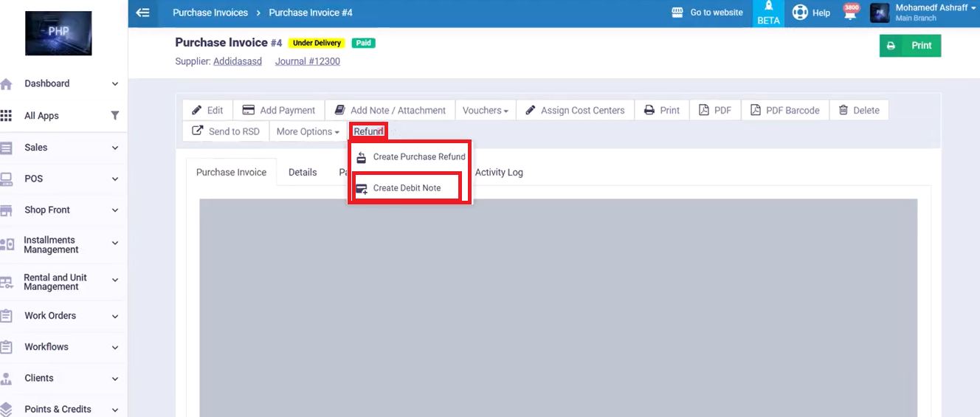Click the PDF Barcode toolbar button

784,110
